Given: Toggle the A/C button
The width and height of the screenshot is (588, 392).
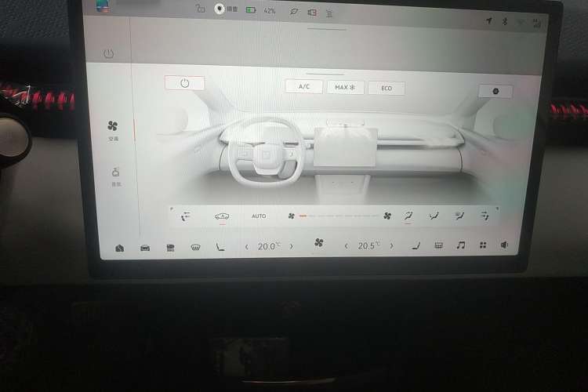Looking at the screenshot, I should pyautogui.click(x=303, y=87).
